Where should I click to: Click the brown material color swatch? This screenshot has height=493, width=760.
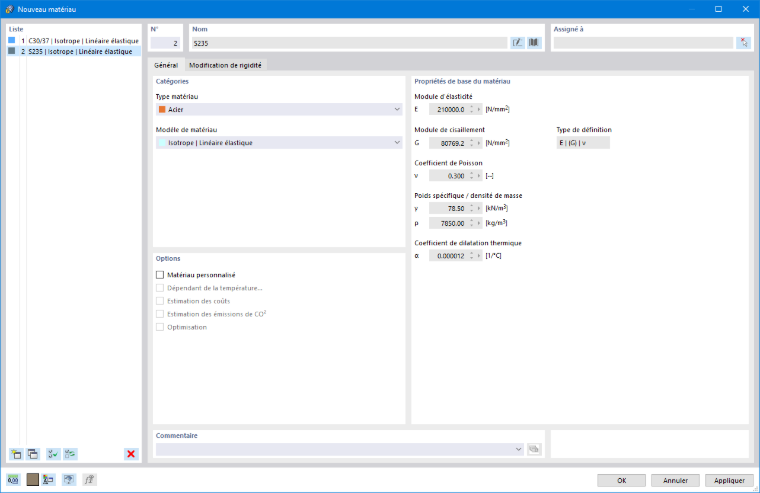click(32, 480)
